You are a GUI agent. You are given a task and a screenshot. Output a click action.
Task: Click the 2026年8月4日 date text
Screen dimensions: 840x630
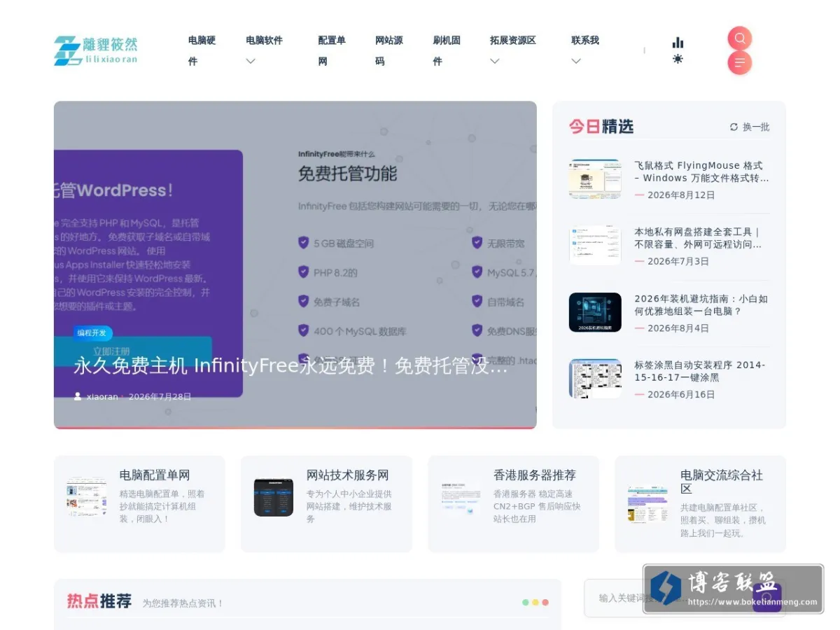(678, 328)
